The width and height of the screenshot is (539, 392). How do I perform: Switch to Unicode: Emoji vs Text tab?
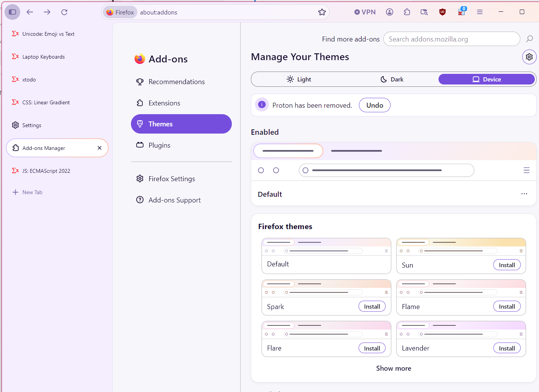click(x=57, y=34)
